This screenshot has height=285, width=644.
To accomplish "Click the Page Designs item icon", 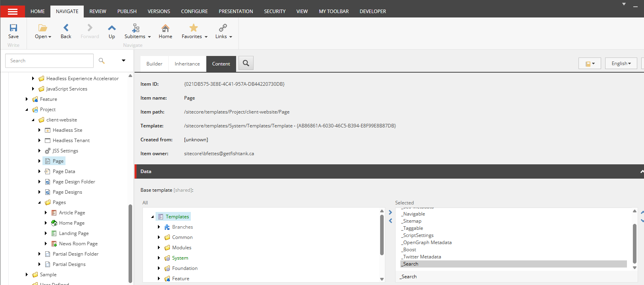I will [48, 192].
